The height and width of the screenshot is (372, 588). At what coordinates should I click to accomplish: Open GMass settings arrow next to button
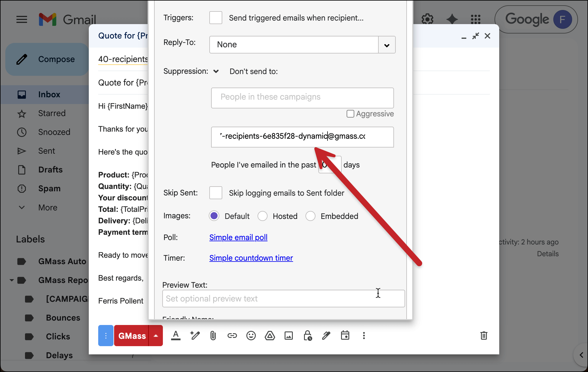(156, 336)
